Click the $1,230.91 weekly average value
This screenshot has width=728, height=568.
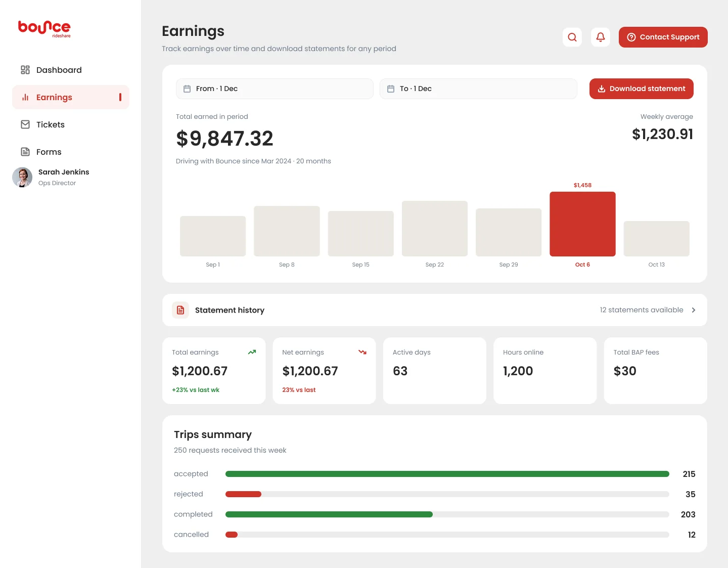point(662,134)
